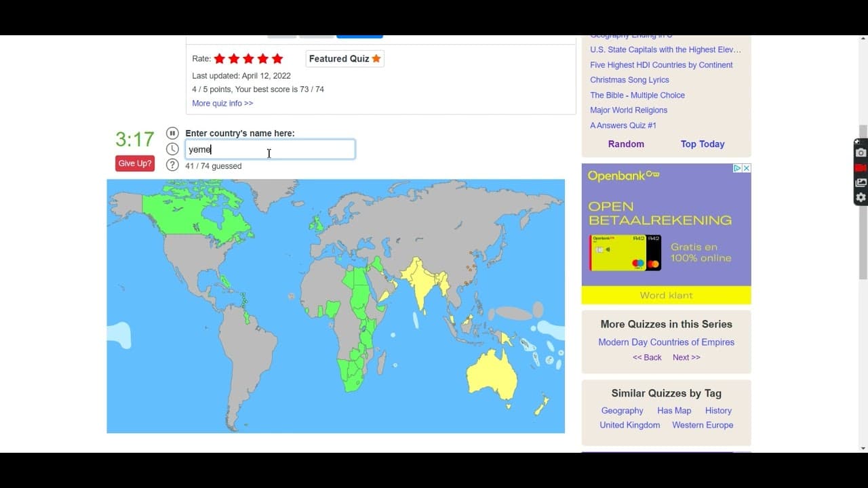868x488 pixels.
Task: Open Modern Day Countries of Empires series
Action: coord(666,342)
